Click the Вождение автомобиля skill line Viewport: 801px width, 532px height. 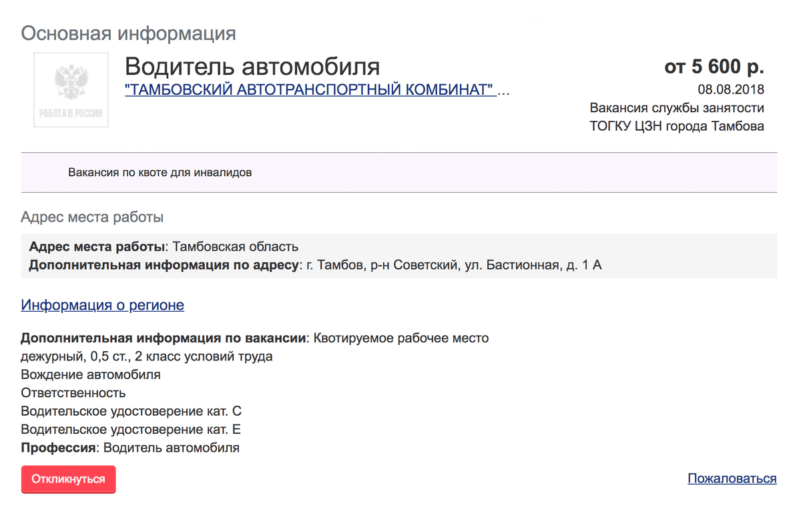click(91, 374)
